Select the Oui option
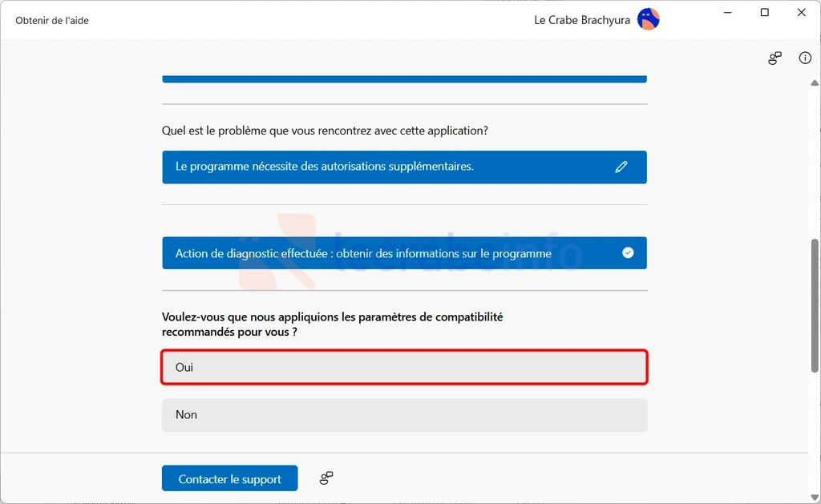Screen dimensions: 821x504 (404, 367)
